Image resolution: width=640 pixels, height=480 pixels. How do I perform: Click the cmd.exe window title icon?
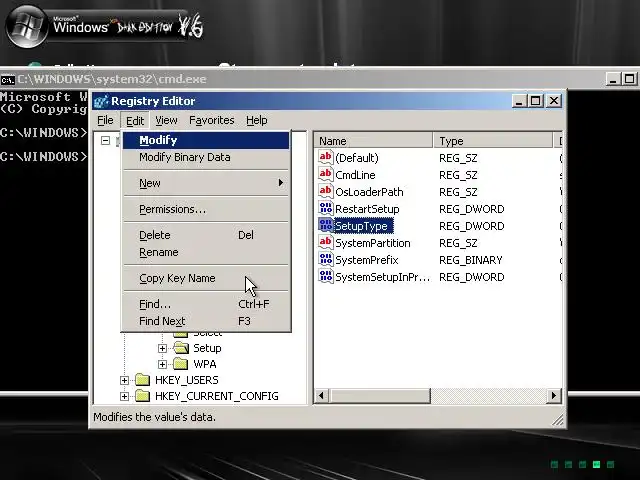[8, 79]
